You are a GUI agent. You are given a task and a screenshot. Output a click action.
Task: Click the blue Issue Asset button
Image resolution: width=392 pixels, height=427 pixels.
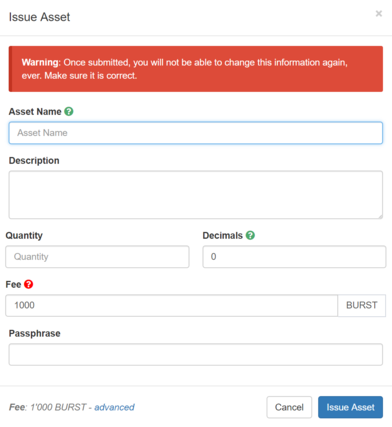pos(350,407)
